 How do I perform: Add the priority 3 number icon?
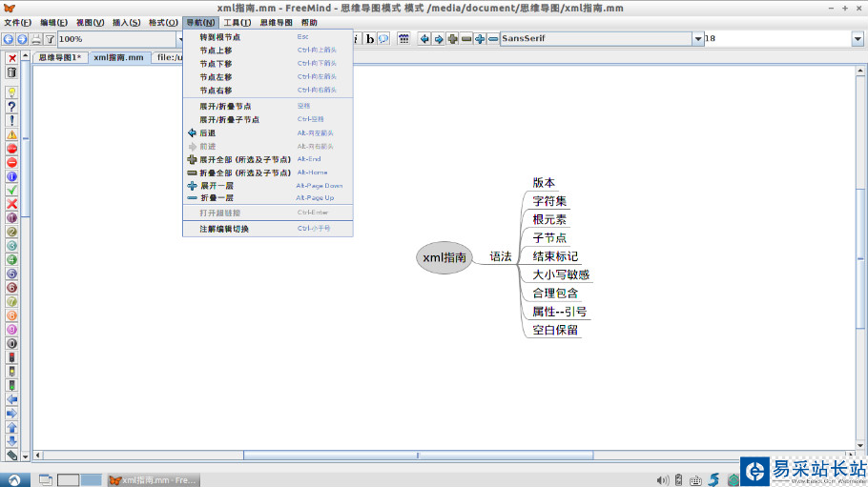coord(11,246)
